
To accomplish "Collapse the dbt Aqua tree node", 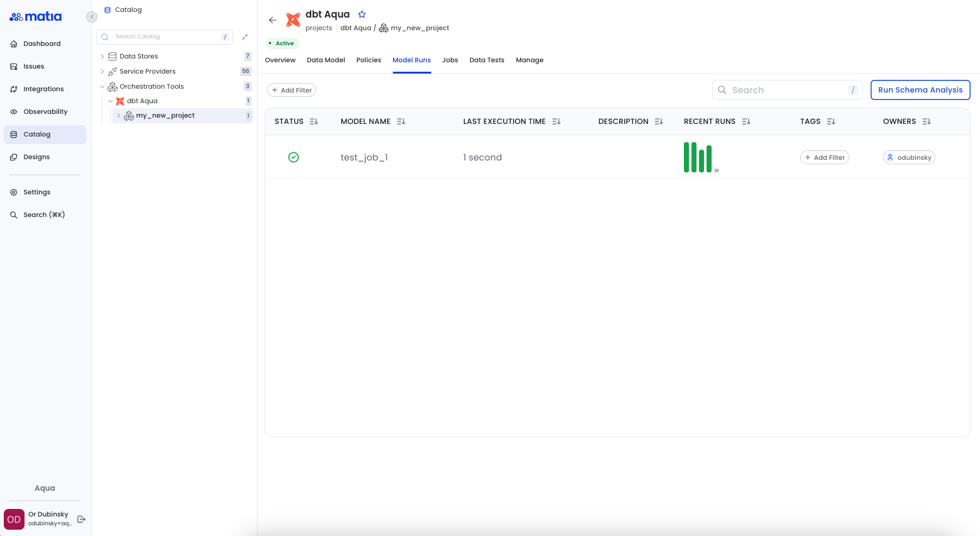I will 110,101.
